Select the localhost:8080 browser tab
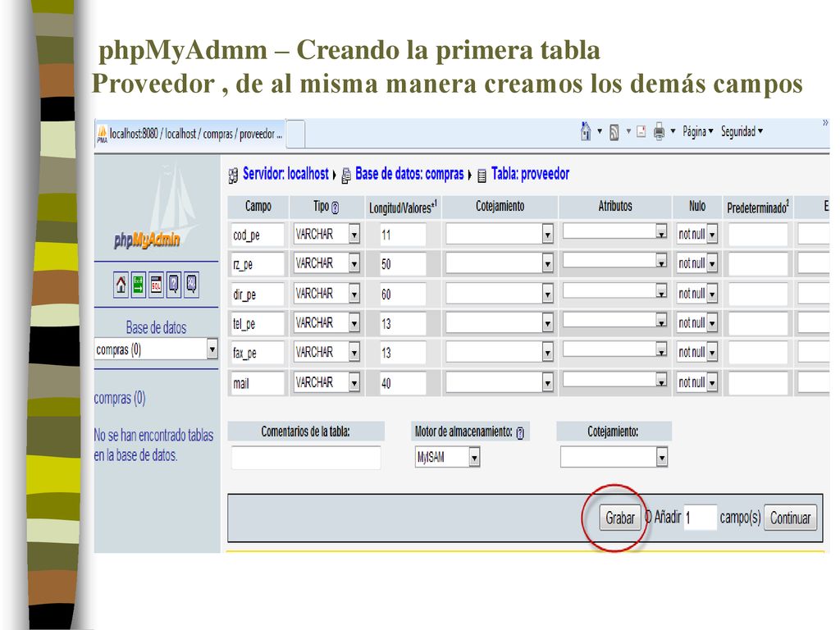The height and width of the screenshot is (630, 840). click(x=190, y=134)
